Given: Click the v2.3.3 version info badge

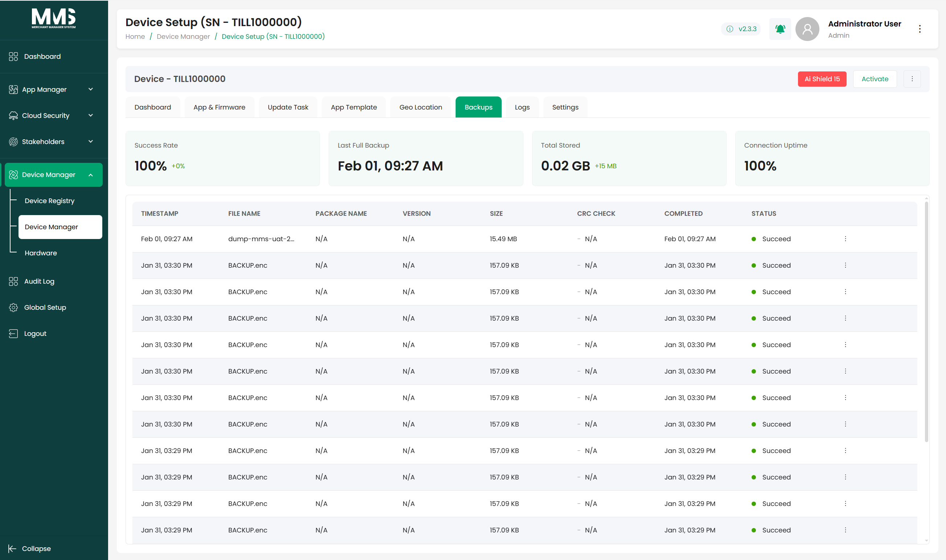Looking at the screenshot, I should click(741, 29).
